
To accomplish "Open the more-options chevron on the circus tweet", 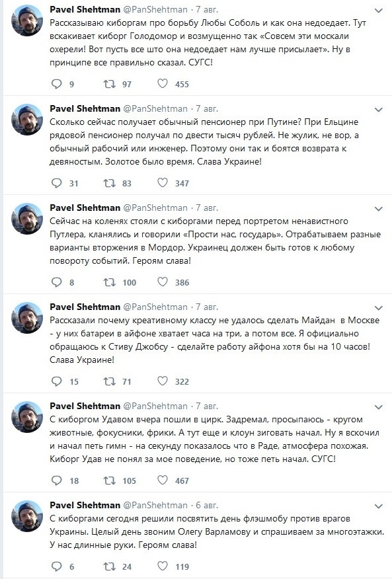I will coord(379,407).
